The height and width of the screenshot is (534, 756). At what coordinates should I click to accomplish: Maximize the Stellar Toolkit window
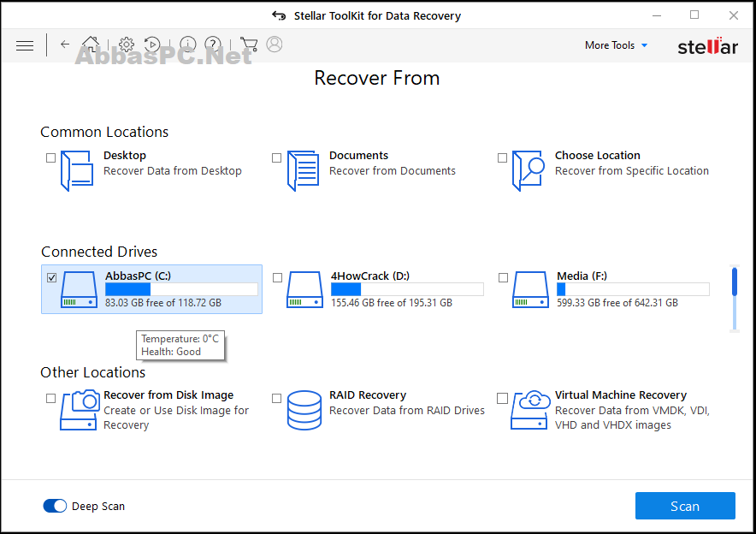(694, 15)
